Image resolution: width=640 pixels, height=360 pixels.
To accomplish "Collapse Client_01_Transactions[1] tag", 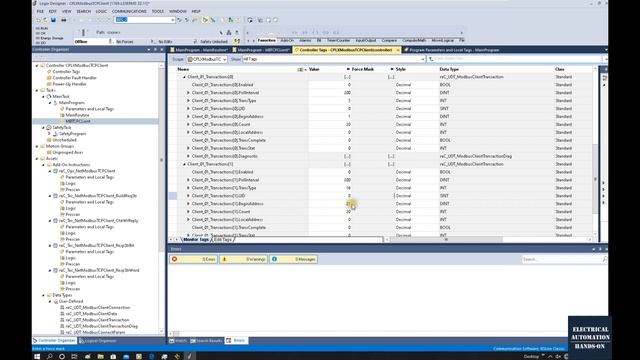I will click(184, 164).
